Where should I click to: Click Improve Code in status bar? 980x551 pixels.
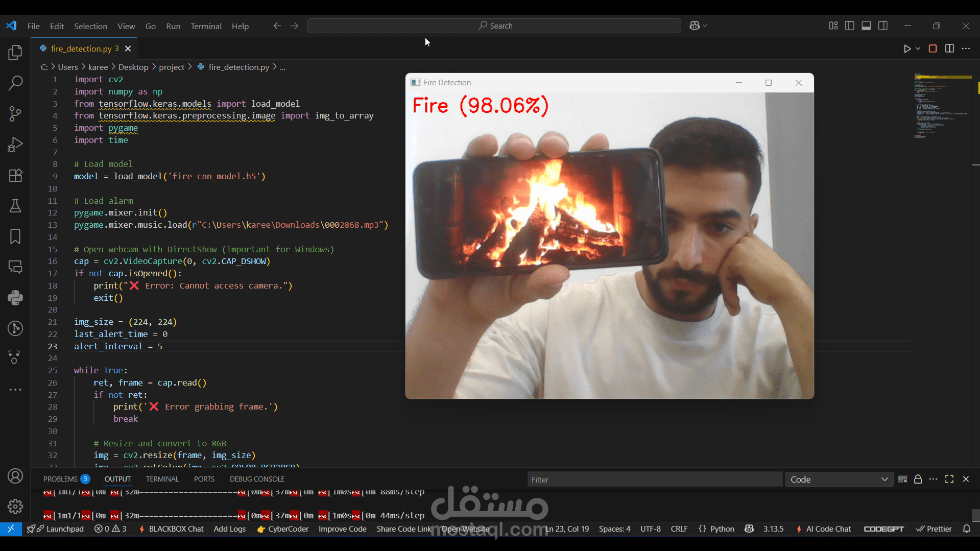343,529
